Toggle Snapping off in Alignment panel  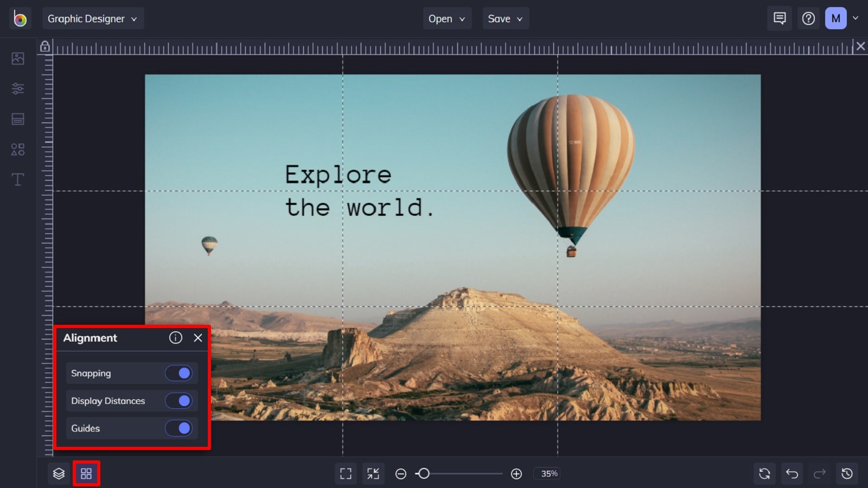tap(179, 373)
